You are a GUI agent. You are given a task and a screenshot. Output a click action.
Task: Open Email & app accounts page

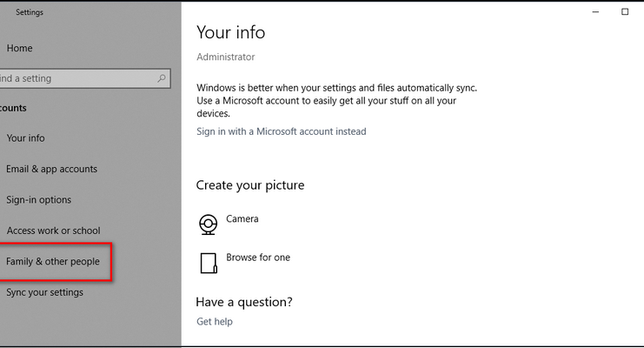point(51,169)
